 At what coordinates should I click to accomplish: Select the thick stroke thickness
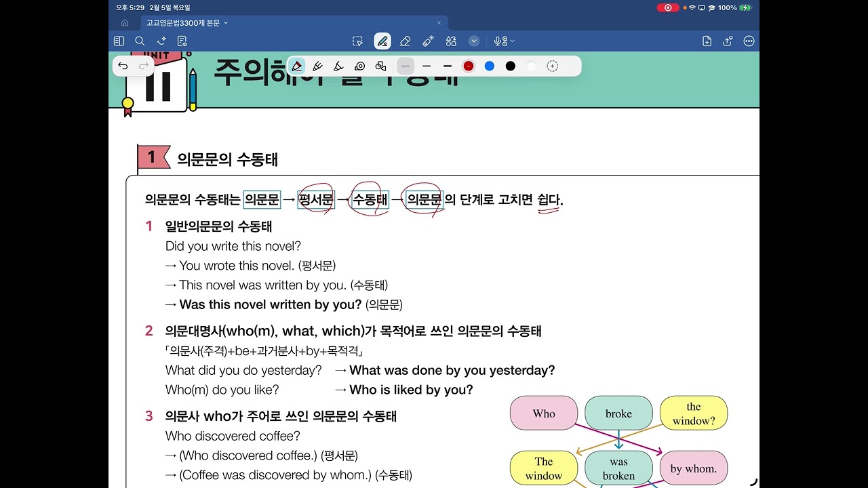point(448,66)
